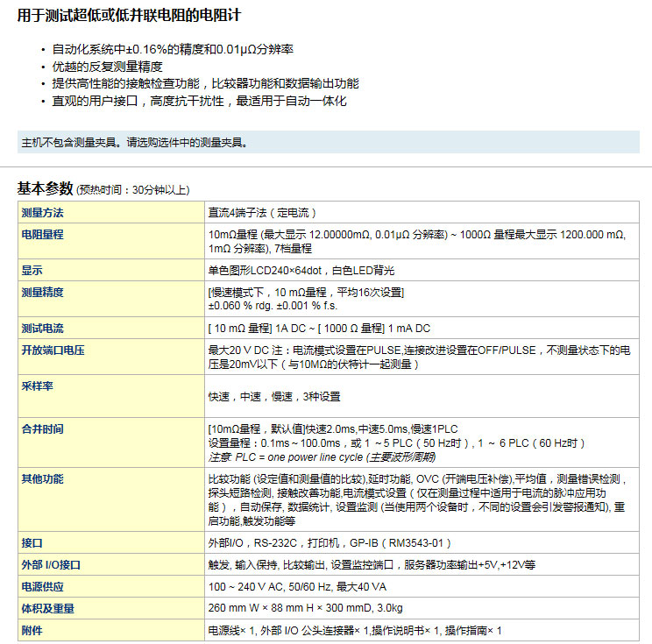
Task: Click the 显示 row label
Action: 32,271
